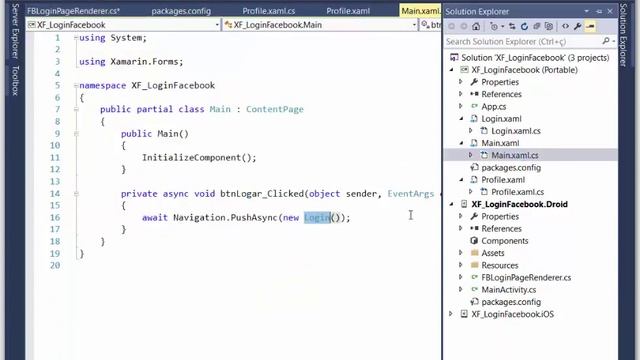The height and width of the screenshot is (360, 640).
Task: Open the Toolbox side tab
Action: coord(15,80)
